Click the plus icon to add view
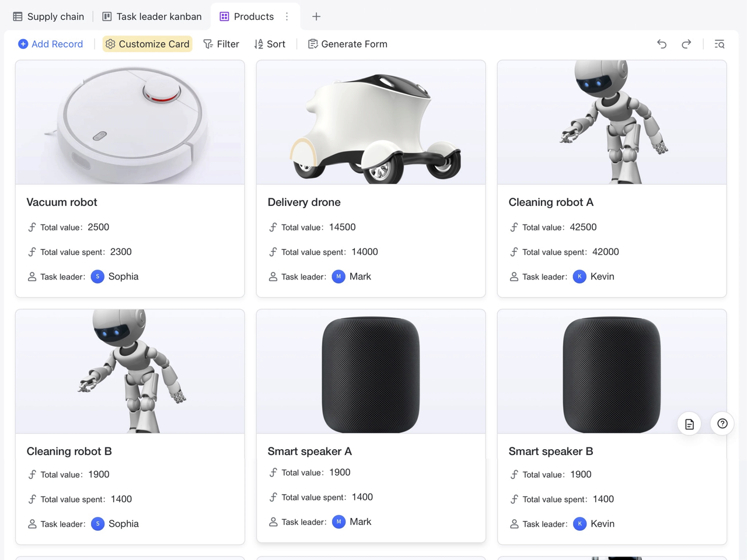 316,16
